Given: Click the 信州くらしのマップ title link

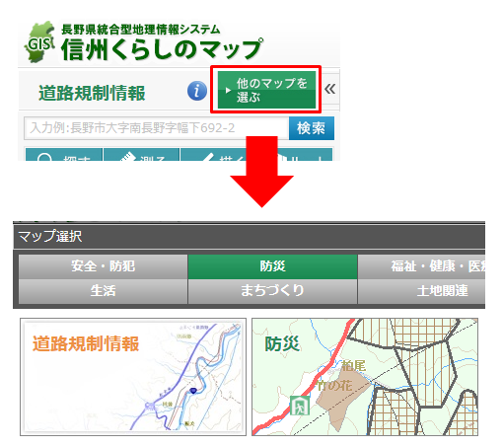Looking at the screenshot, I should pyautogui.click(x=162, y=49).
